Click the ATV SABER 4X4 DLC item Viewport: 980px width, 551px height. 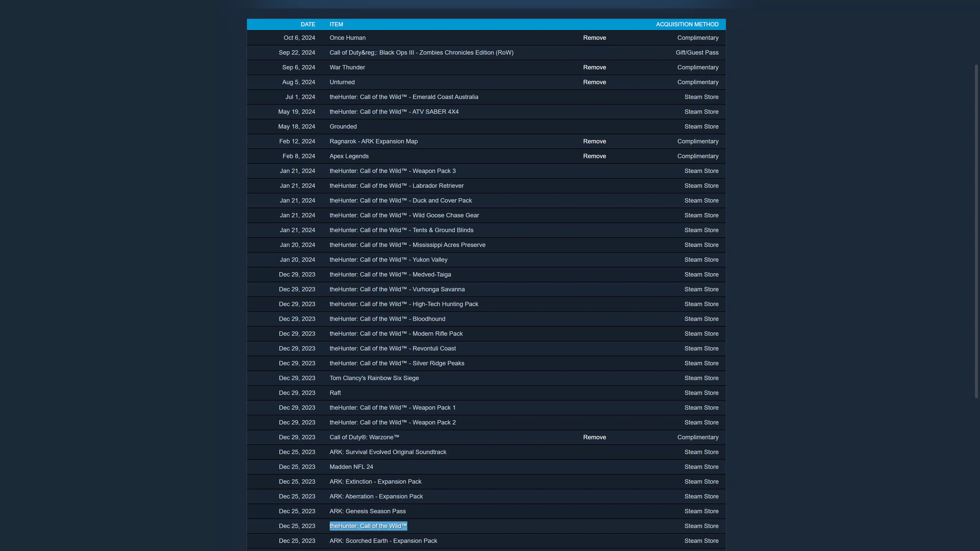394,112
